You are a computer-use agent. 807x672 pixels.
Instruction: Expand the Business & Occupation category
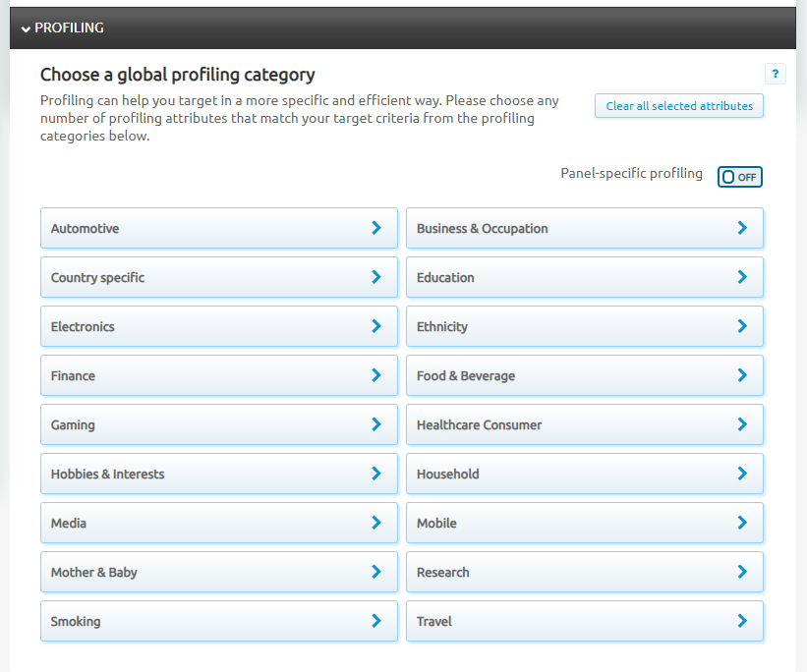(x=584, y=228)
